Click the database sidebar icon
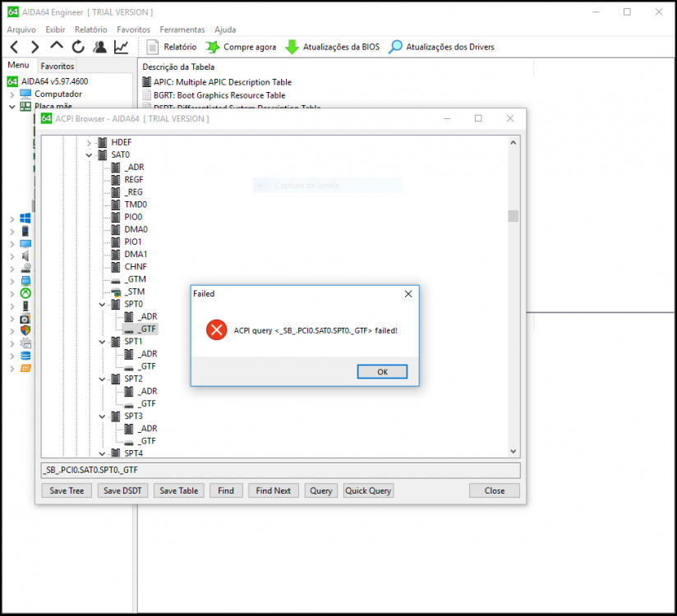 (x=25, y=356)
